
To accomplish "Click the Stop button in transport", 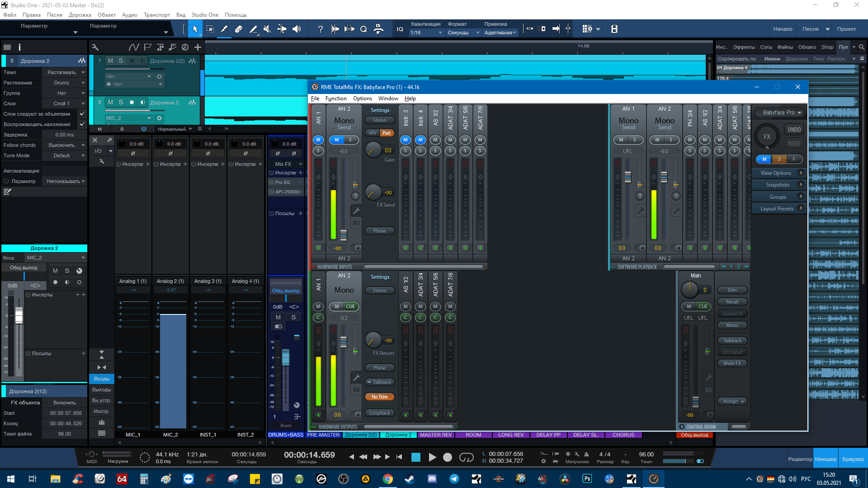I will pyautogui.click(x=416, y=457).
